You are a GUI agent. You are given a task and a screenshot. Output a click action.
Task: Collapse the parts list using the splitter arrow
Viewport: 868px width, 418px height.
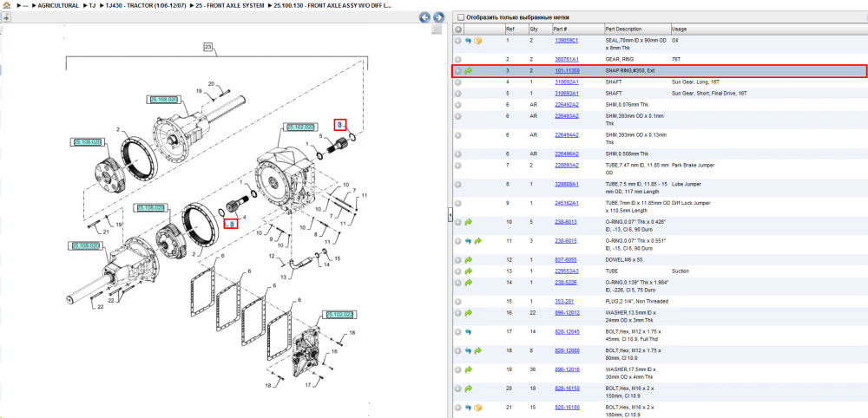coord(450,214)
